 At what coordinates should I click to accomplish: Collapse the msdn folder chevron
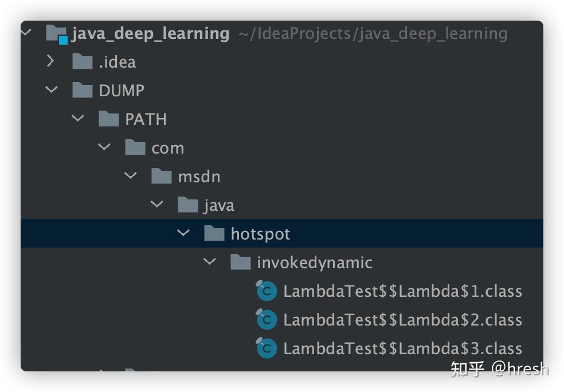131,176
